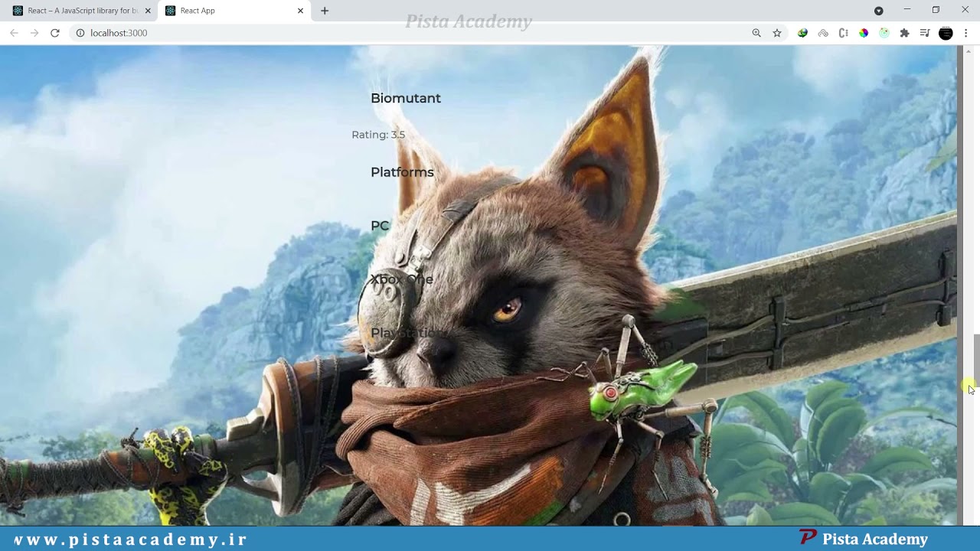The height and width of the screenshot is (551, 980).
Task: Go back to the previous page
Action: pyautogui.click(x=14, y=33)
